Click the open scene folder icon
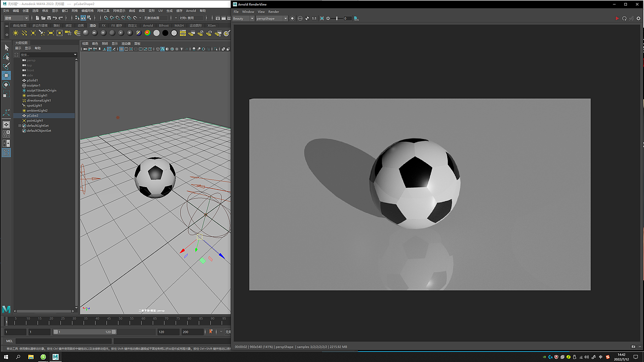This screenshot has height=362, width=644. (x=43, y=18)
